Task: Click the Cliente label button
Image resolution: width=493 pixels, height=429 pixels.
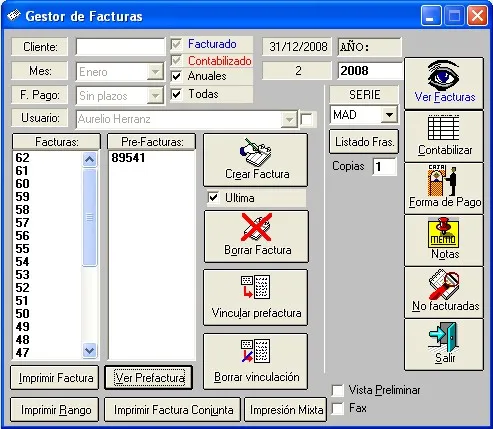Action: tap(40, 47)
